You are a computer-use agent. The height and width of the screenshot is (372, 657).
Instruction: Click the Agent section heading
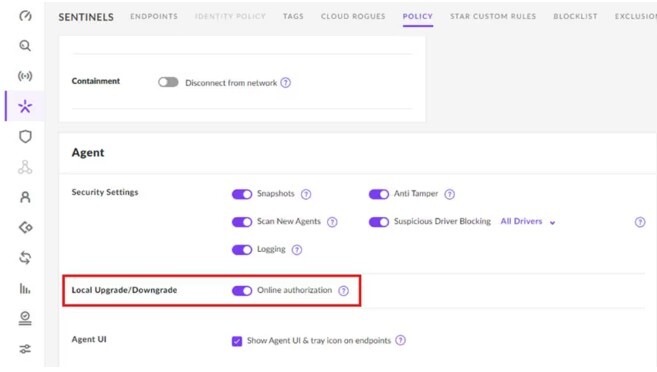click(x=88, y=152)
